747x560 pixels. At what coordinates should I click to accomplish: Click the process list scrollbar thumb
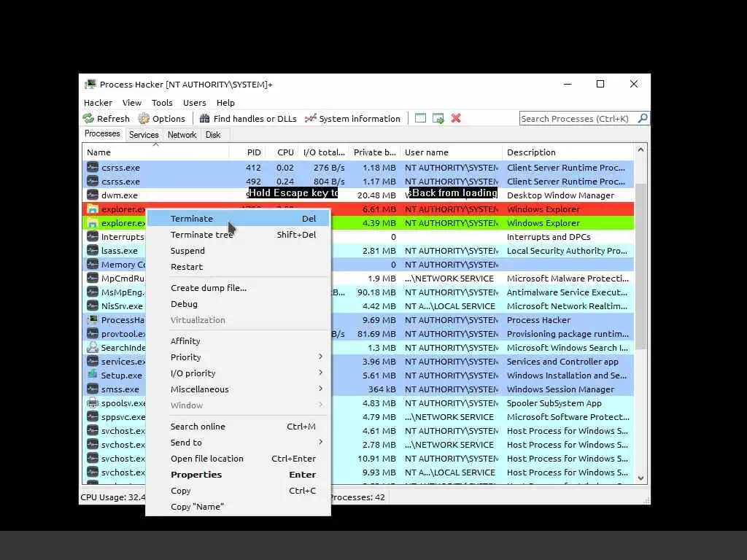click(x=640, y=265)
